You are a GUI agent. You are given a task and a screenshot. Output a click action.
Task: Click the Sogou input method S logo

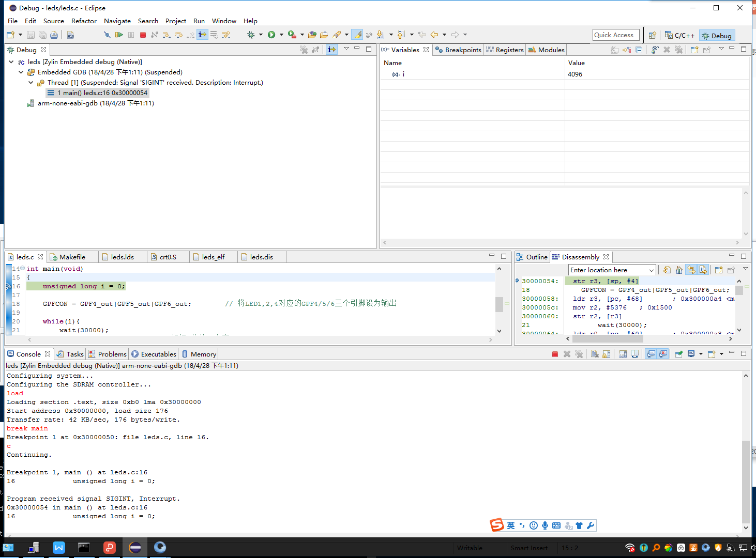[x=497, y=525]
